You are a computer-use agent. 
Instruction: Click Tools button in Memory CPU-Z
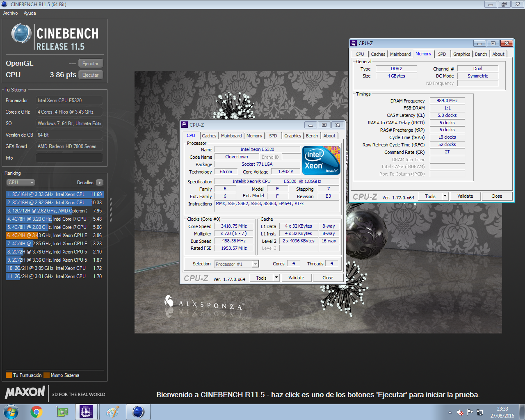click(430, 196)
